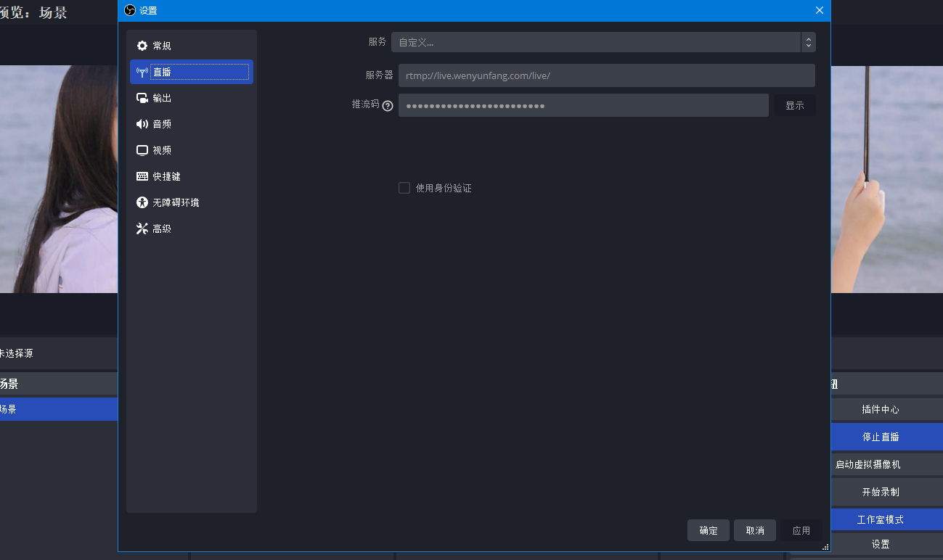Click inside the 服务器 URL field
Image resolution: width=943 pixels, height=560 pixels.
click(x=606, y=75)
